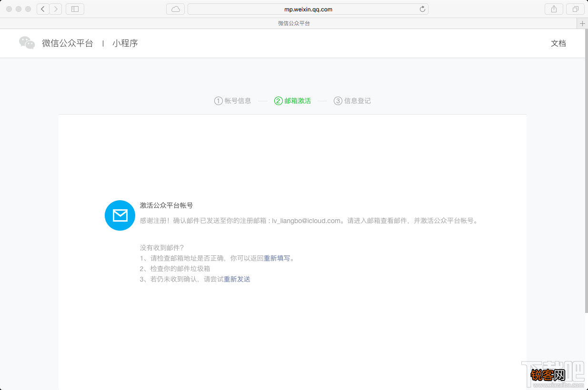Select step 3 信息登记
This screenshot has height=390, width=588.
pos(352,101)
